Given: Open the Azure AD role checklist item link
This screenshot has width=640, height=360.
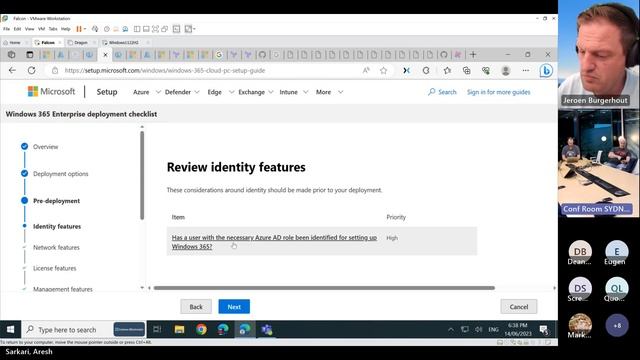Looking at the screenshot, I should point(274,242).
